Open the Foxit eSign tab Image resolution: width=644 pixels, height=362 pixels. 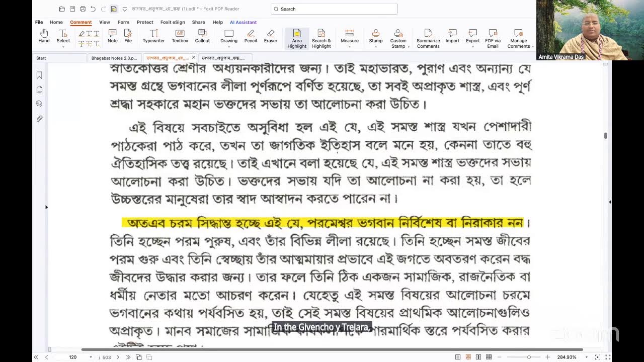173,22
